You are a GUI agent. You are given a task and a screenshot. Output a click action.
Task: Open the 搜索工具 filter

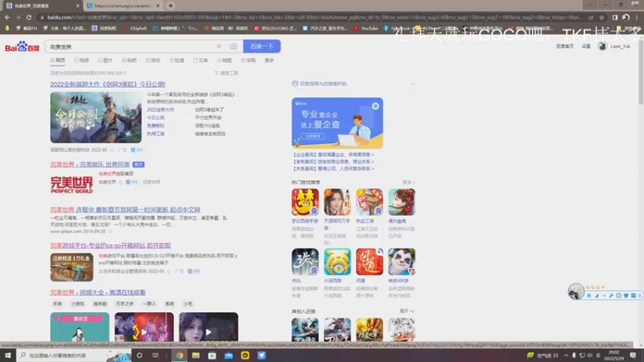(x=226, y=73)
